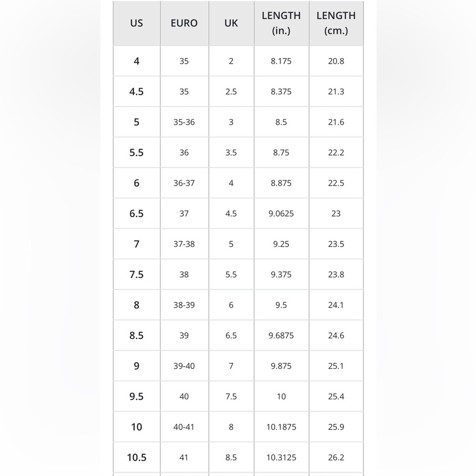Click the EURO 39-40 cell
This screenshot has height=476, width=476.
coord(184,366)
